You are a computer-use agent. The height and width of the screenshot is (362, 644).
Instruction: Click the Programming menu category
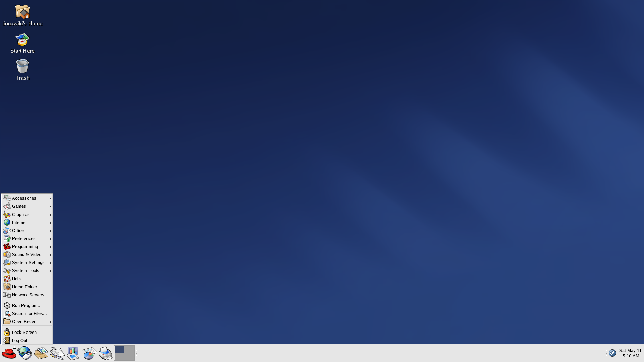(25, 246)
